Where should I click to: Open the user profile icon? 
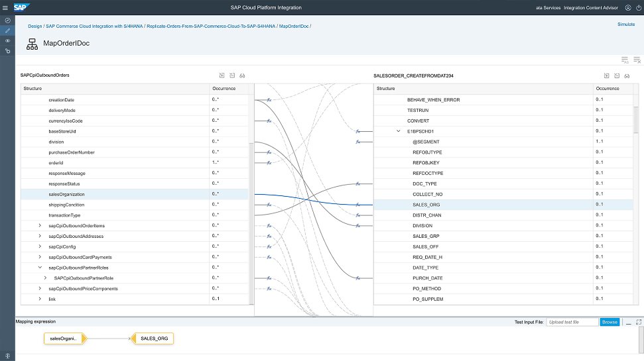click(x=628, y=8)
